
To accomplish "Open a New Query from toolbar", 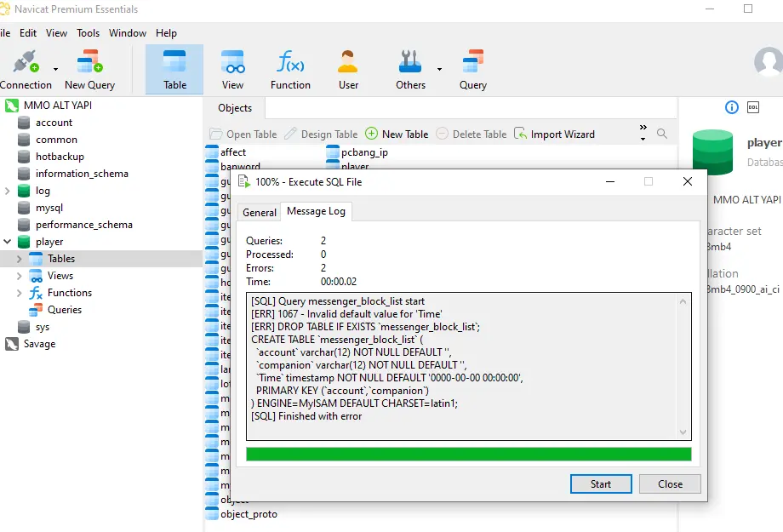I will click(x=89, y=63).
